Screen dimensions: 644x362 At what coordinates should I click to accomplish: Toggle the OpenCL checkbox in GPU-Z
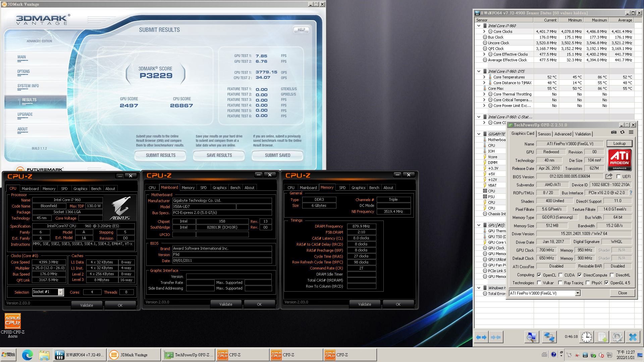[x=539, y=275]
